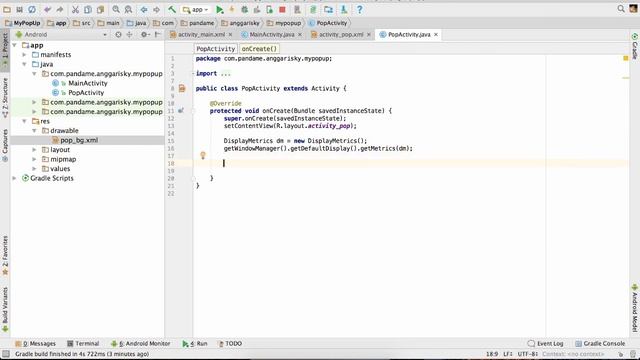Viewport: 640px width, 360px height.
Task: Expand the manifests folder
Action: pos(24,55)
